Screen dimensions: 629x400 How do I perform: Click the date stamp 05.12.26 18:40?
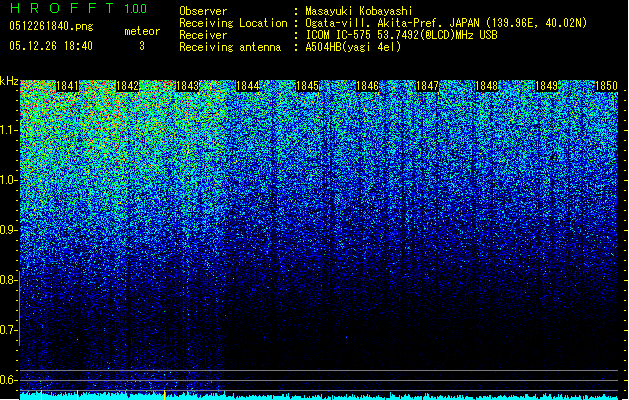51,46
